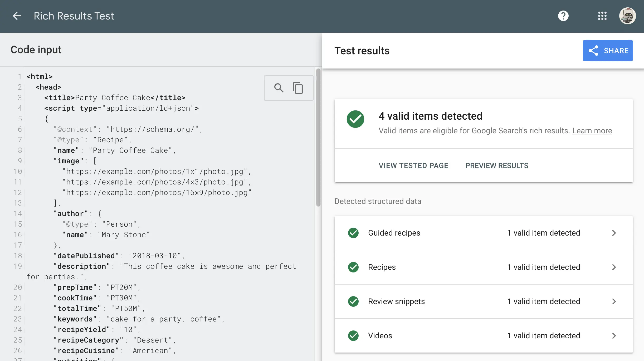
Task: Open the Guided recipes details via its chevron
Action: coord(614,233)
